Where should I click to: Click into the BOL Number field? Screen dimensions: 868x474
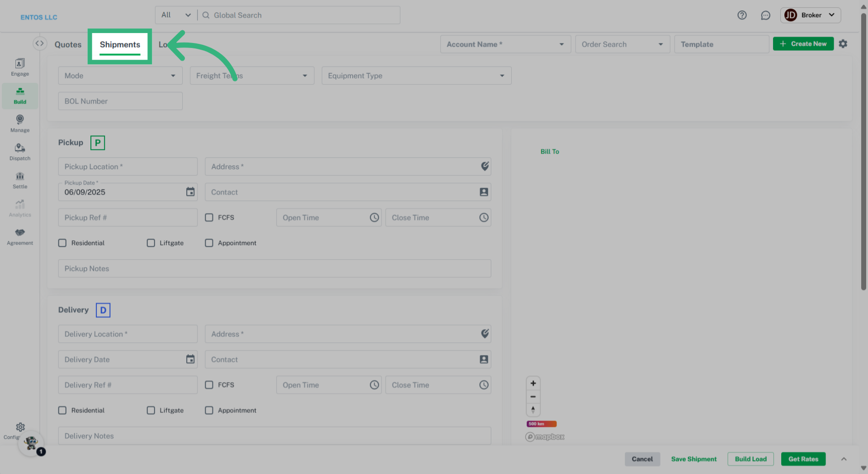coord(120,101)
